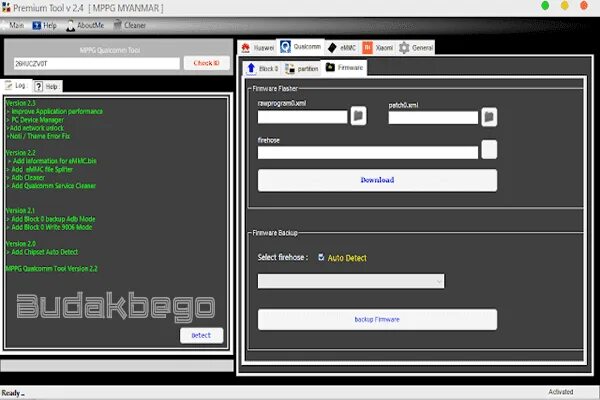
Task: Click the partition tab icon
Action: coord(290,69)
